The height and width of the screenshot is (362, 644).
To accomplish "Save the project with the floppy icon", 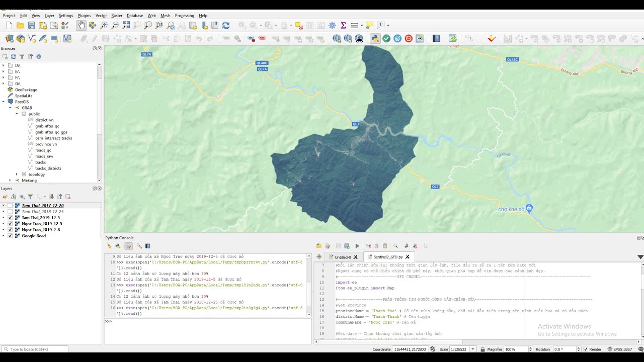I will [31, 25].
